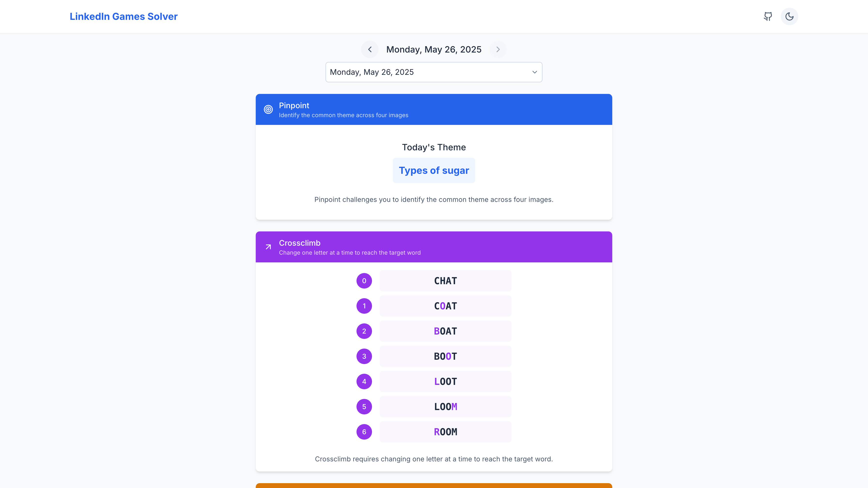
Task: Select the step 6 circle badge
Action: [x=364, y=432]
